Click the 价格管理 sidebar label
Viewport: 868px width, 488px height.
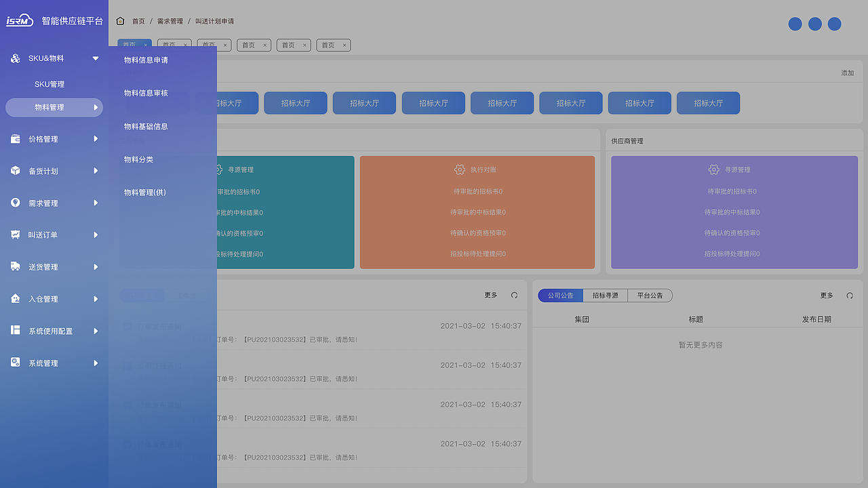click(43, 139)
